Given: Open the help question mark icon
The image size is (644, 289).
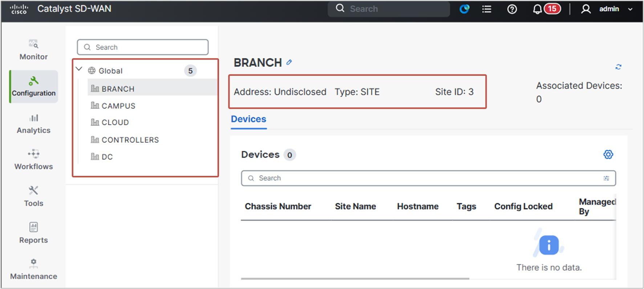Looking at the screenshot, I should point(512,9).
